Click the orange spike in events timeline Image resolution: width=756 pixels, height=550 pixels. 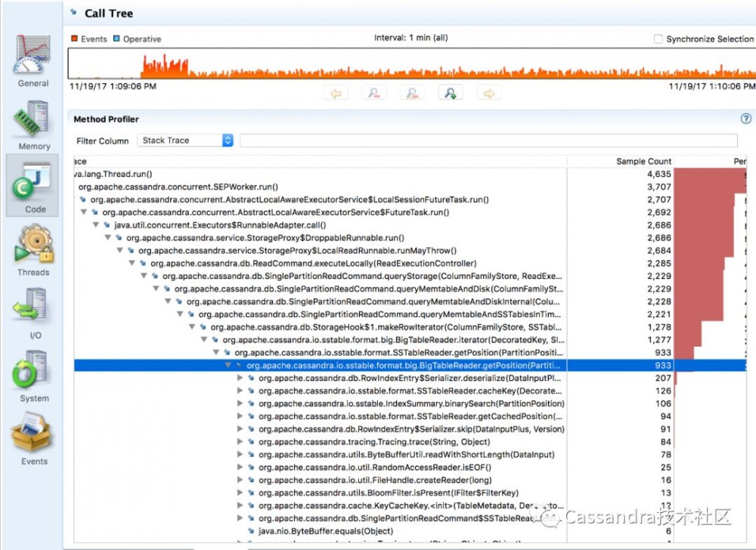pos(165,66)
